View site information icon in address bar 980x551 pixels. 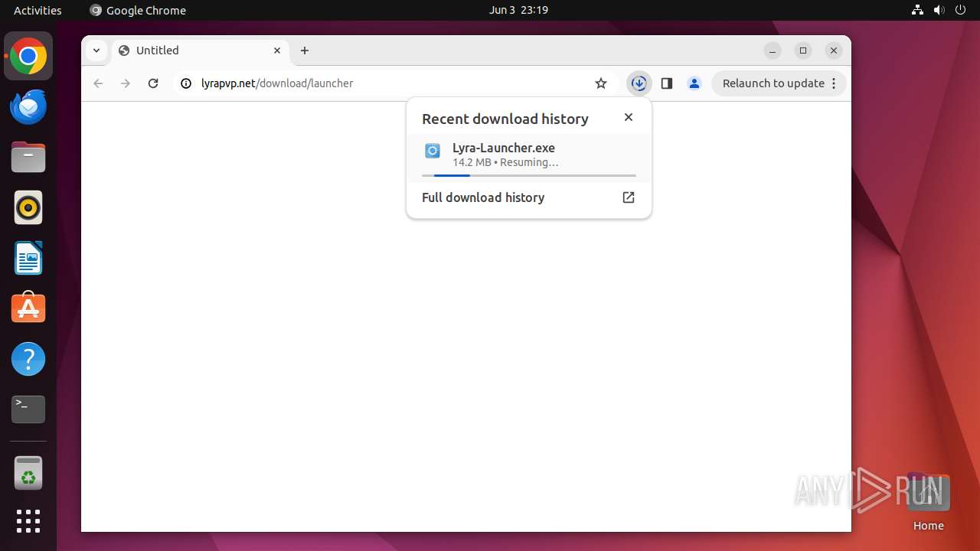coord(186,83)
